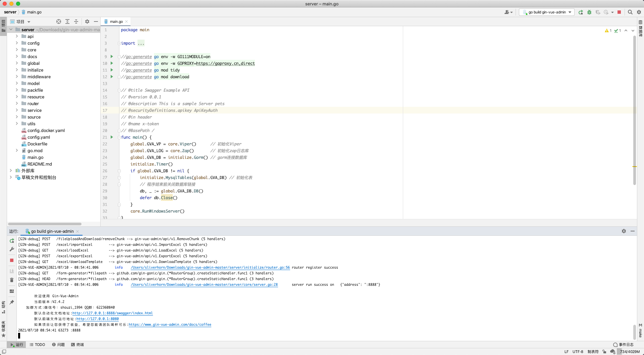This screenshot has height=355, width=644.
Task: Open 数据库 database side panel
Action: 640,28
